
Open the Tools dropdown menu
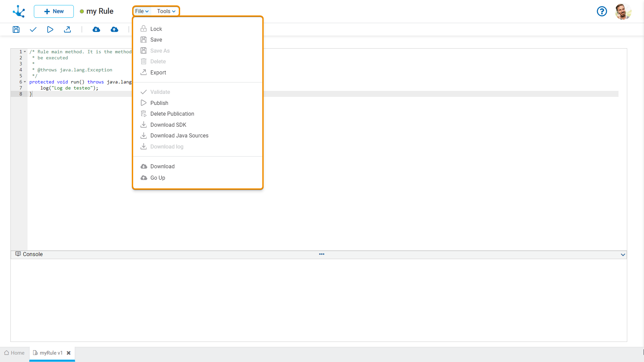coord(166,11)
